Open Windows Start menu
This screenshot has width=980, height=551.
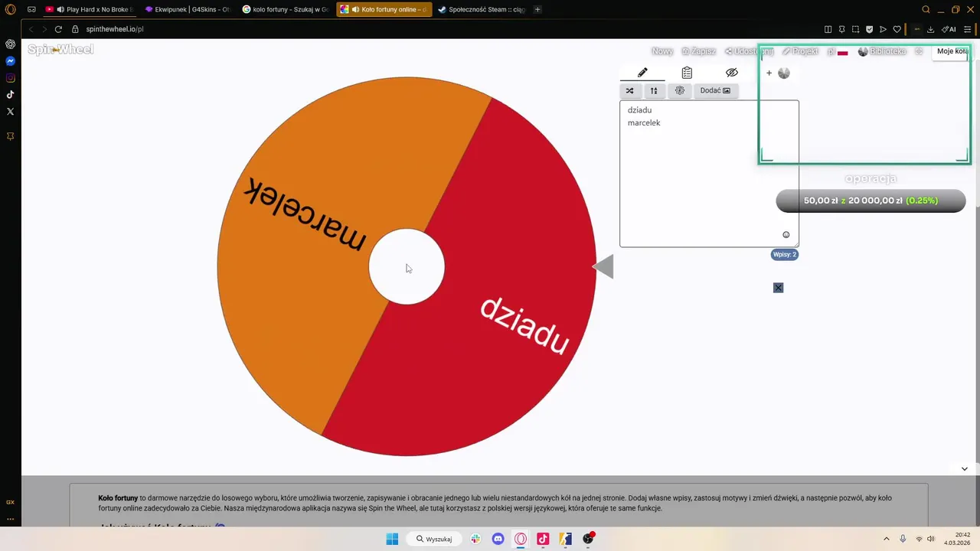[392, 539]
